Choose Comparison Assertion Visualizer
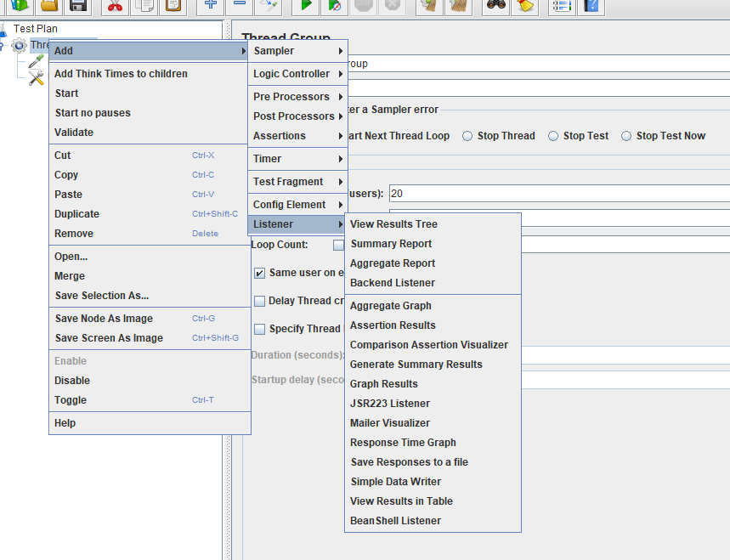 click(x=433, y=345)
